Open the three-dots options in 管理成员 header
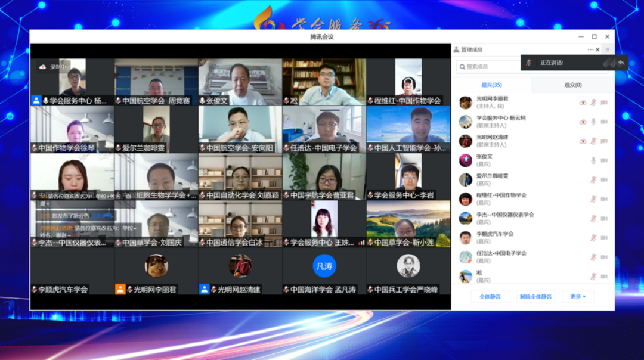 click(590, 49)
